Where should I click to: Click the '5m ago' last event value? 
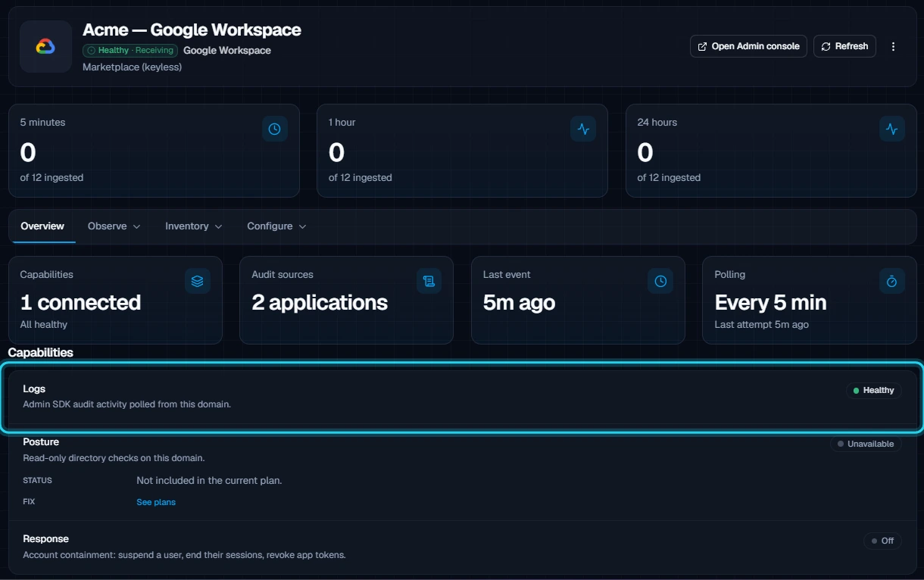click(520, 303)
